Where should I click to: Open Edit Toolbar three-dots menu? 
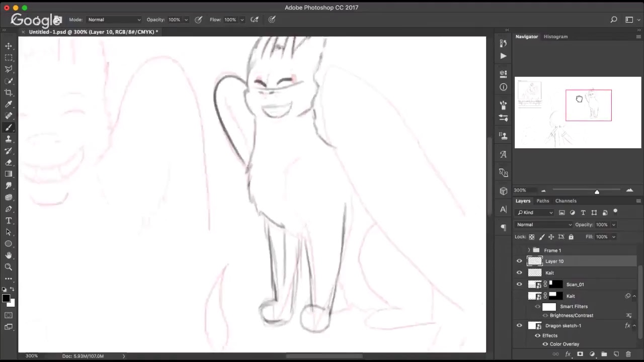click(9, 278)
